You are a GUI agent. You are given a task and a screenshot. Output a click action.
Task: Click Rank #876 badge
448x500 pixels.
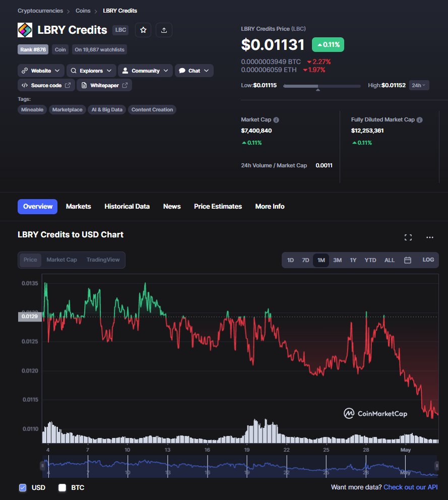pyautogui.click(x=33, y=49)
